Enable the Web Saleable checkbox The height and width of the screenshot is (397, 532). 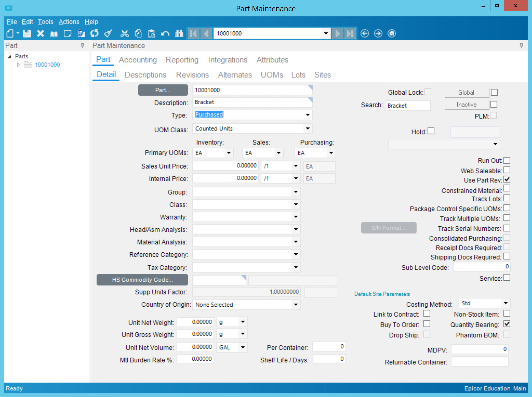(x=507, y=170)
